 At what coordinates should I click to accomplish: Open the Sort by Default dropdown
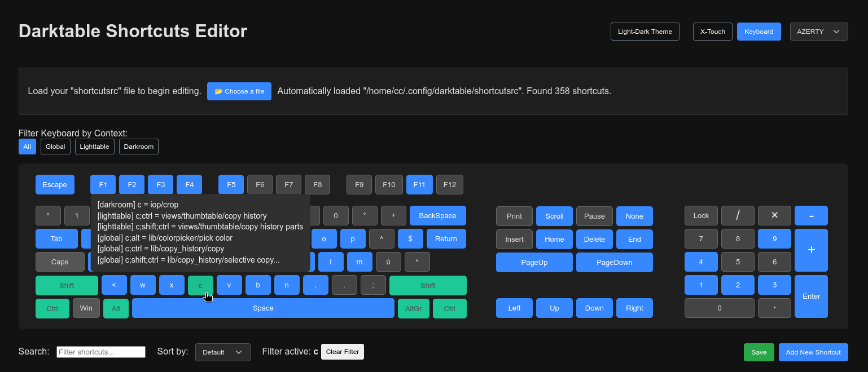point(222,352)
